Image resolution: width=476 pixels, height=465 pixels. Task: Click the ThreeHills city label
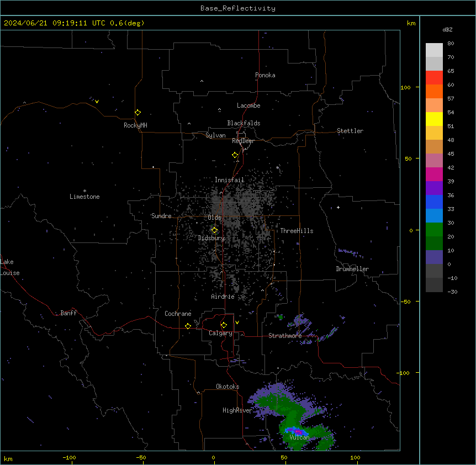coord(297,231)
